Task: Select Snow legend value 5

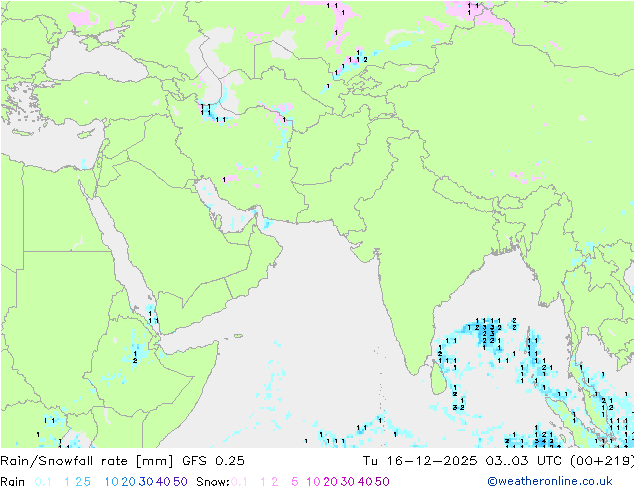Action: 295,482
